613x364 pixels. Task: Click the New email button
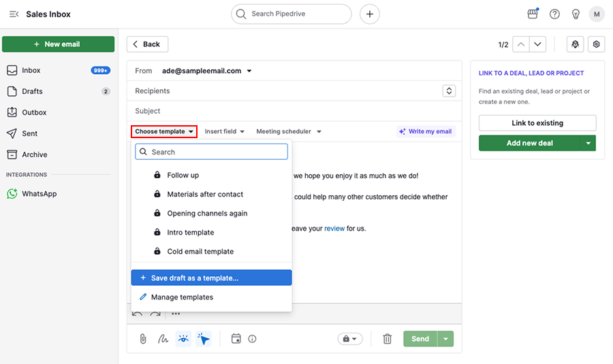(59, 44)
